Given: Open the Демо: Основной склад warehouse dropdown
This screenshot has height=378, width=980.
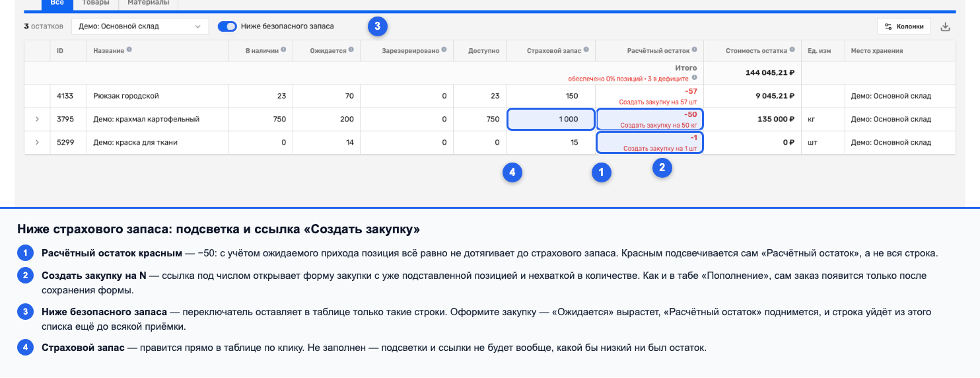Looking at the screenshot, I should pos(139,26).
